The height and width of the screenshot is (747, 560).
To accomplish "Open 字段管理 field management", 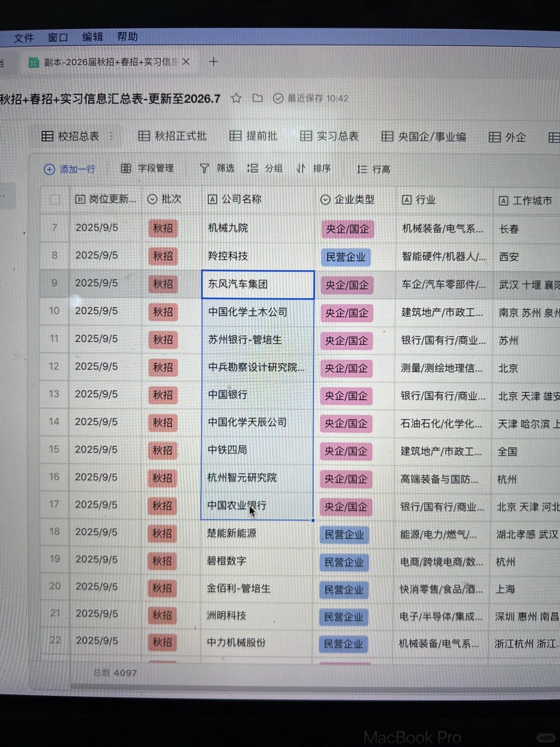I will [x=147, y=168].
